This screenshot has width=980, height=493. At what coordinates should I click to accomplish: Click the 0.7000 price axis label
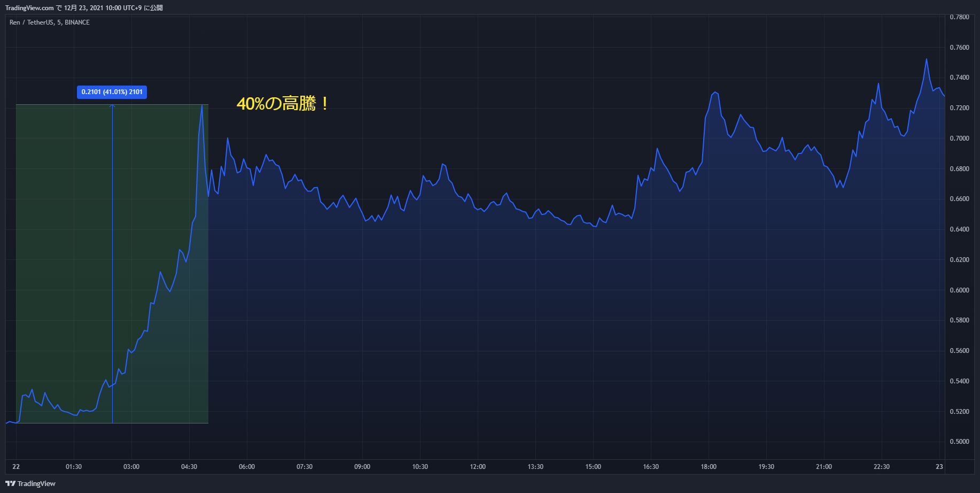pos(959,138)
